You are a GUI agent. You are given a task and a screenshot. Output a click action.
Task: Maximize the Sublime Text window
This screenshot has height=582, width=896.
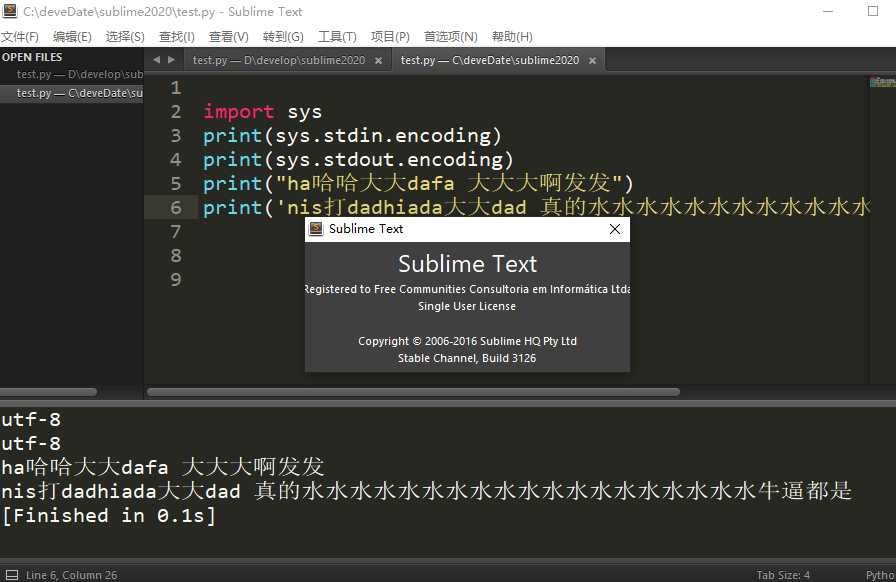pyautogui.click(x=873, y=11)
